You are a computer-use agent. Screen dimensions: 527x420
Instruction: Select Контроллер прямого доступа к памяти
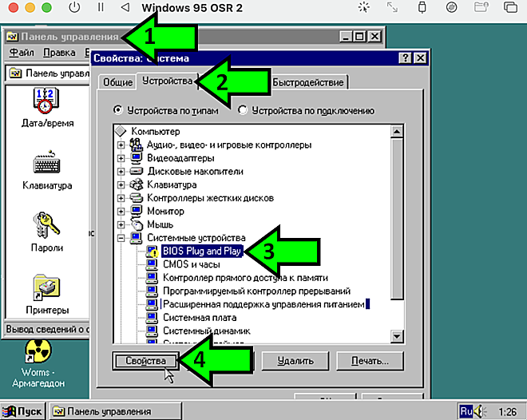[245, 278]
